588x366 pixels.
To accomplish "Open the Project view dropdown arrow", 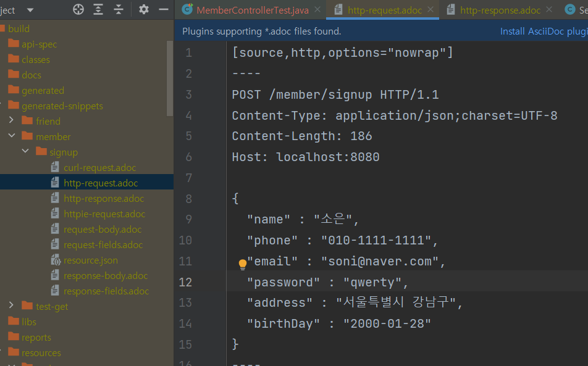I will (x=30, y=10).
